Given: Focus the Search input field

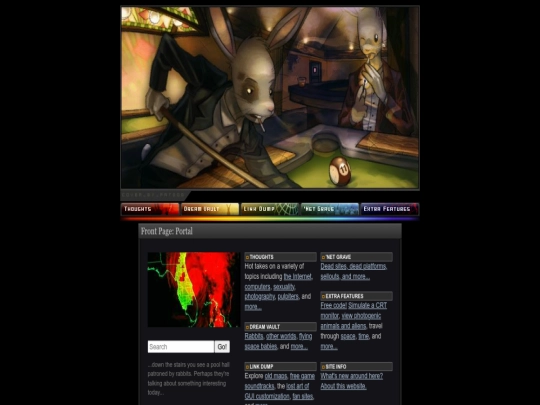Looking at the screenshot, I should tap(181, 347).
